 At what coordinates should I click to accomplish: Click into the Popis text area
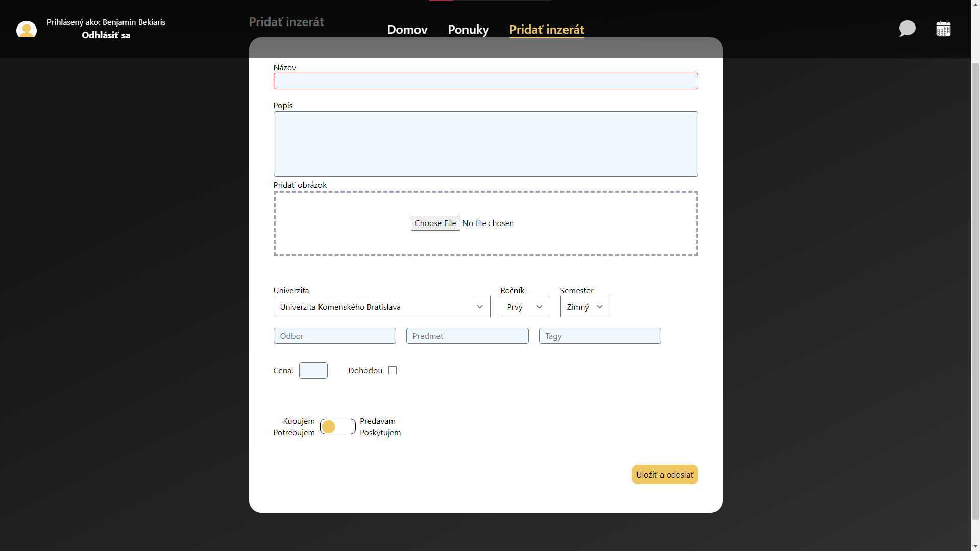click(x=485, y=144)
